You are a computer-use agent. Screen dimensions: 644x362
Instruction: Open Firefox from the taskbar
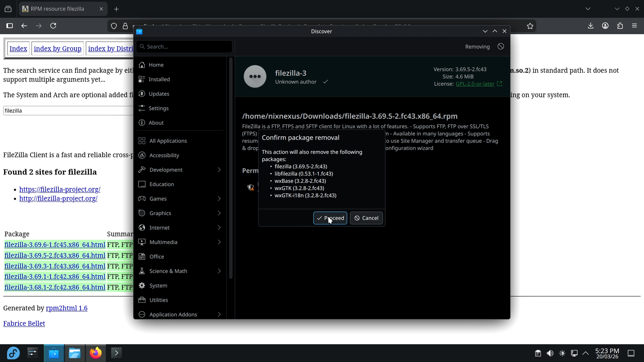[x=95, y=353]
